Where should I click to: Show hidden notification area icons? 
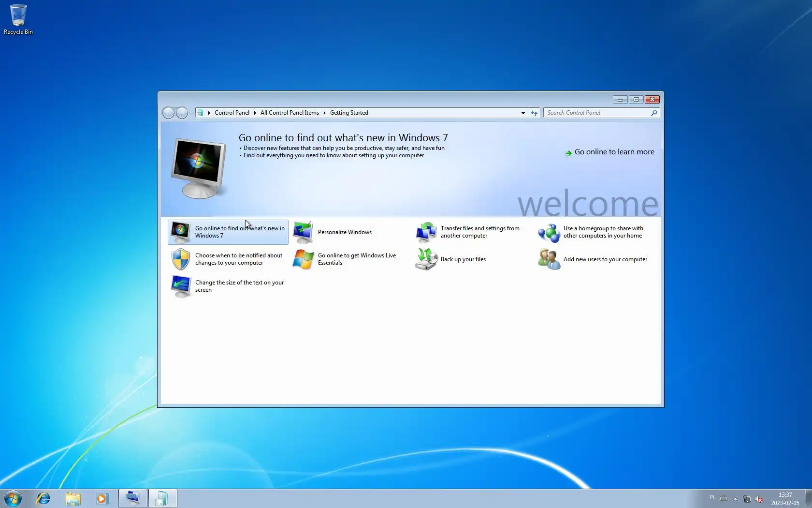click(x=735, y=499)
